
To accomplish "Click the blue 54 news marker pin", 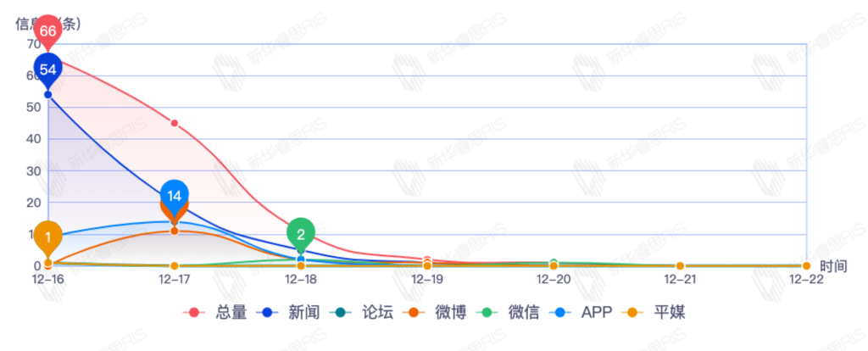I will (x=47, y=69).
